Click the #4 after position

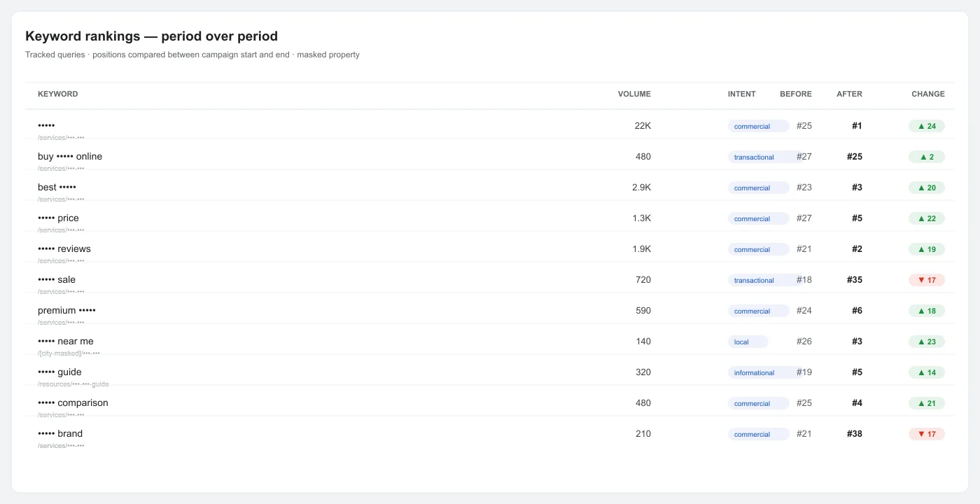[x=857, y=403]
